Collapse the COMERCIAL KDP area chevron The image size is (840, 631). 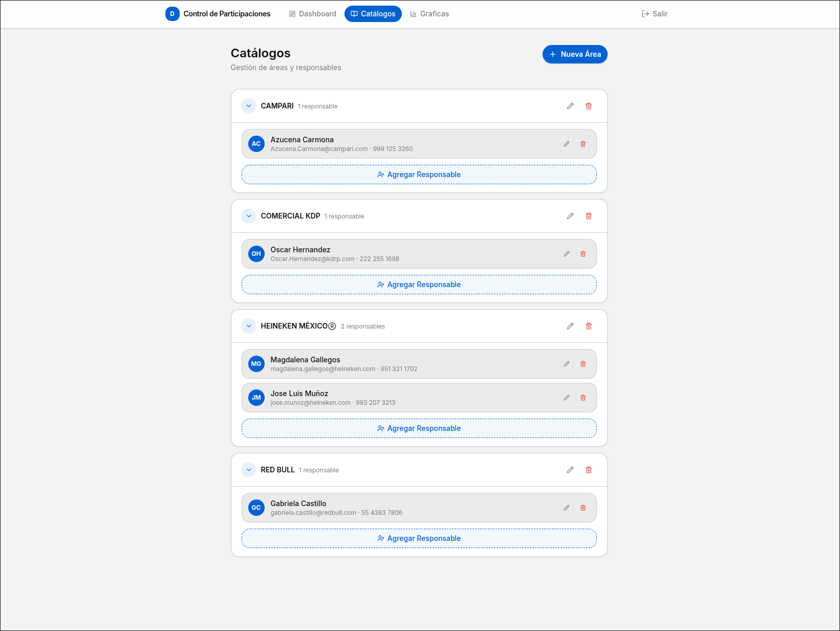click(249, 216)
